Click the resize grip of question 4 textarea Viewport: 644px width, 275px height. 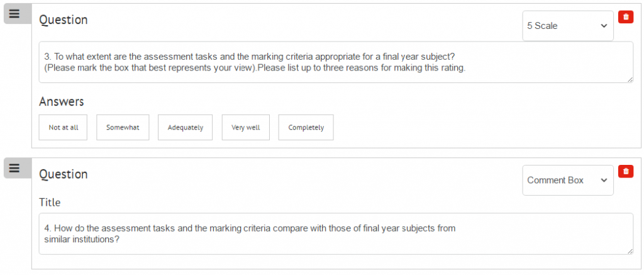click(630, 252)
